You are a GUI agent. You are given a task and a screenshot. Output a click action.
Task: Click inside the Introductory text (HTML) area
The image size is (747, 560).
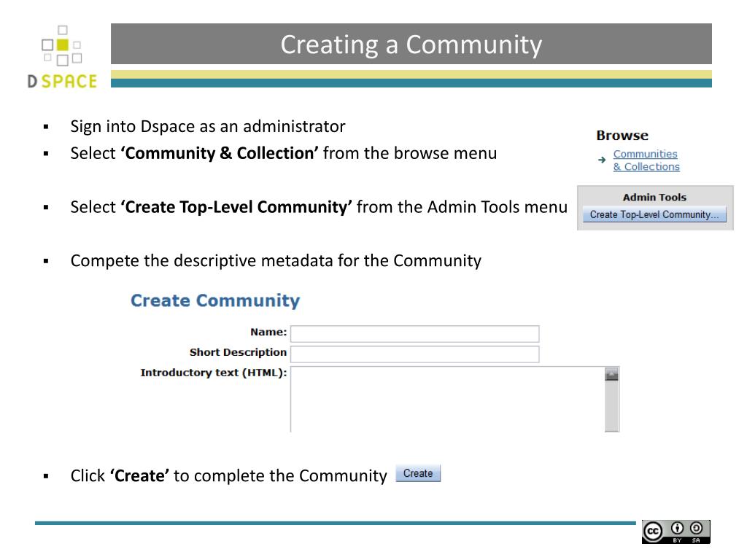tap(447, 399)
